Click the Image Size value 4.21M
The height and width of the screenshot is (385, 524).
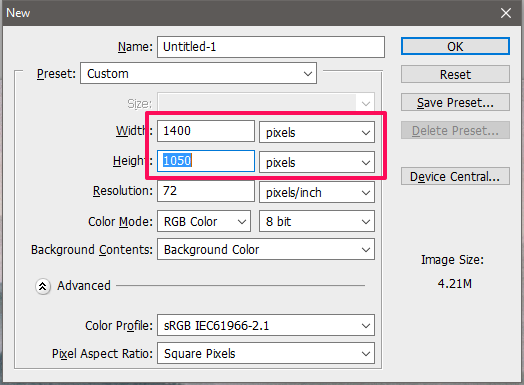(454, 284)
